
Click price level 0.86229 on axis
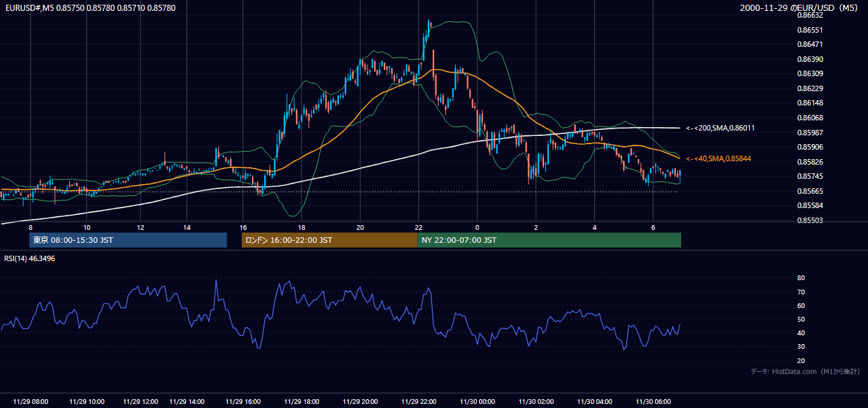coord(810,88)
